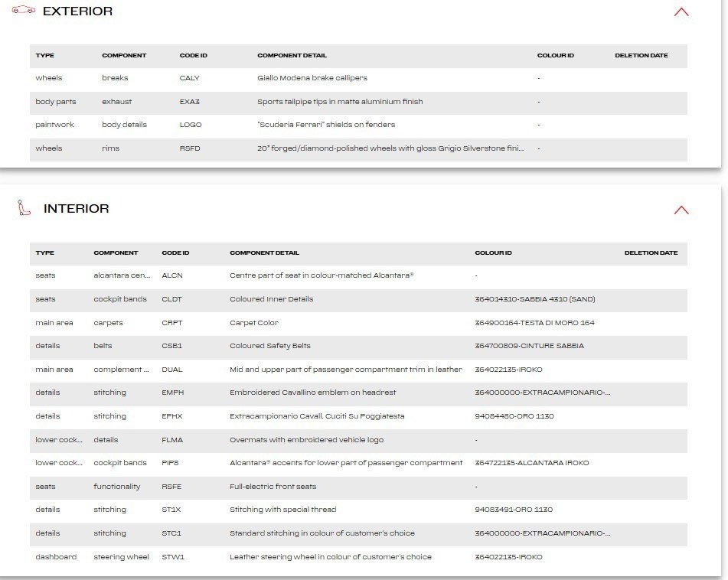Select 'Leather steering wheel in colour of customer's choice'
The height and width of the screenshot is (580, 728).
tap(331, 557)
